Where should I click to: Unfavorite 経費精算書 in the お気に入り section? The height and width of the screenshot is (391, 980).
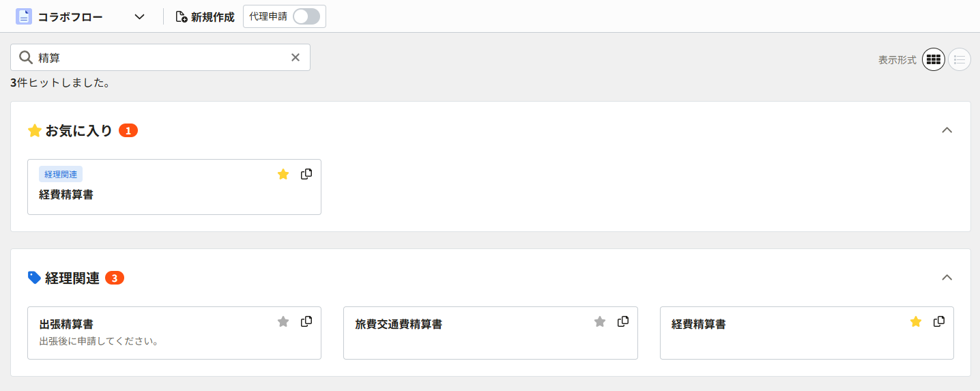(x=283, y=174)
